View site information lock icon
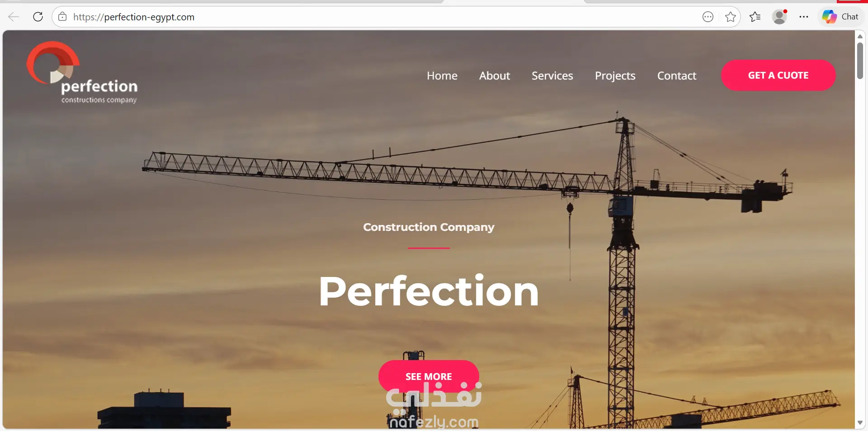This screenshot has width=868, height=431. point(62,17)
